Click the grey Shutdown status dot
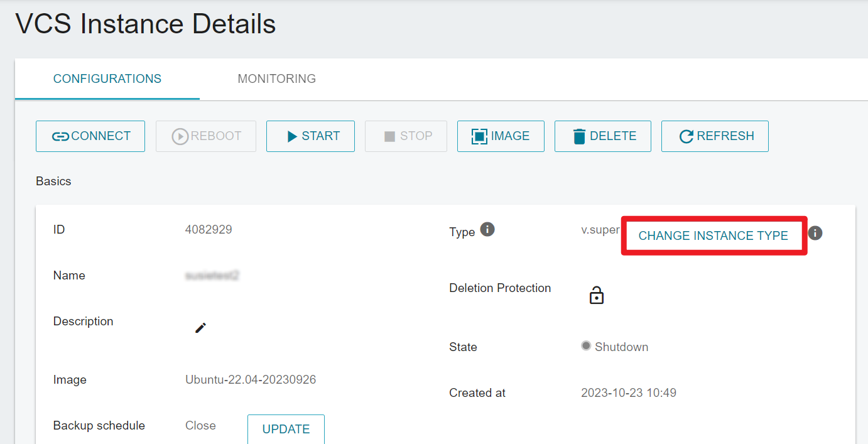868x444 pixels. coord(586,346)
